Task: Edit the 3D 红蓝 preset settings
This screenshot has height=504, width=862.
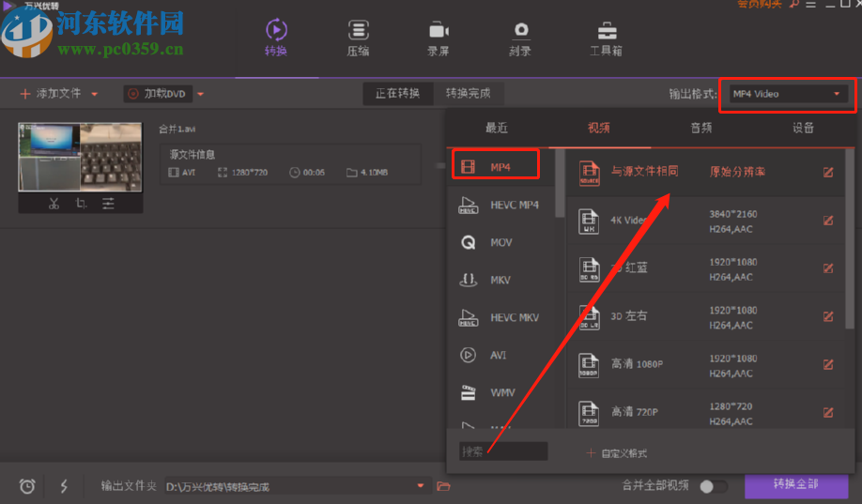Action: click(828, 268)
